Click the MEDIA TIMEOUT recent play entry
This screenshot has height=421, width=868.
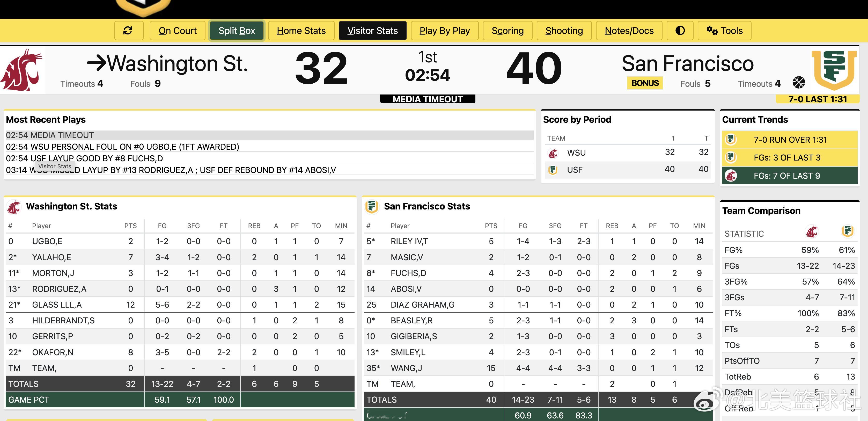[x=50, y=135]
